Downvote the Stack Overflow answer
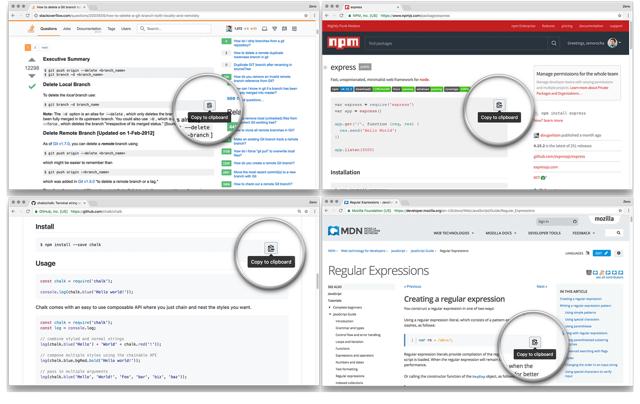 [x=32, y=76]
